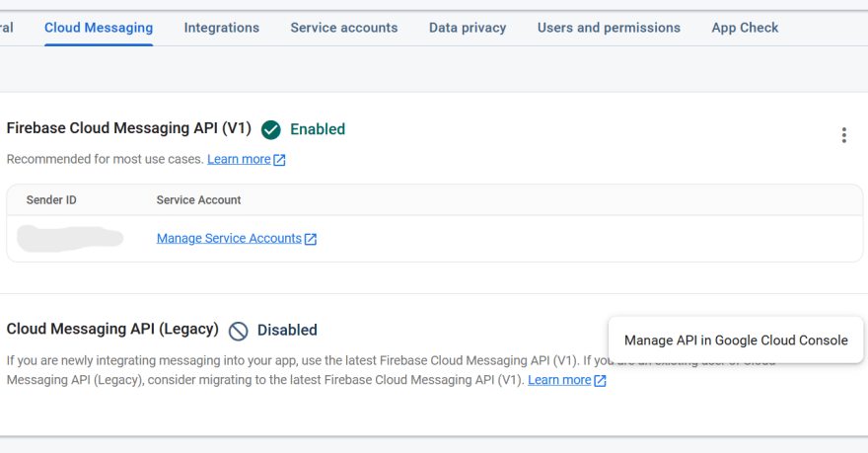Click Learn more in the Legacy API description
Screen dimensions: 868x453
tap(559, 380)
